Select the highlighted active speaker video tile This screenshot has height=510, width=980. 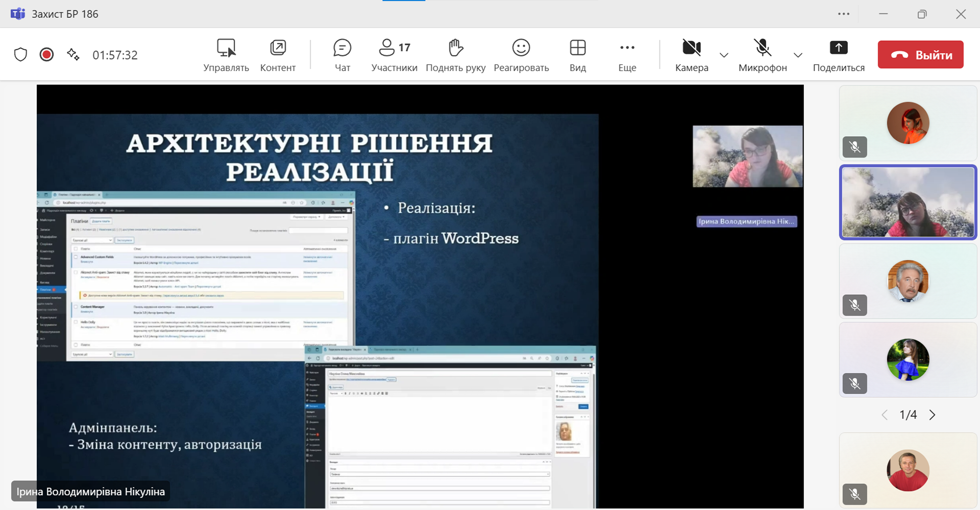(908, 202)
